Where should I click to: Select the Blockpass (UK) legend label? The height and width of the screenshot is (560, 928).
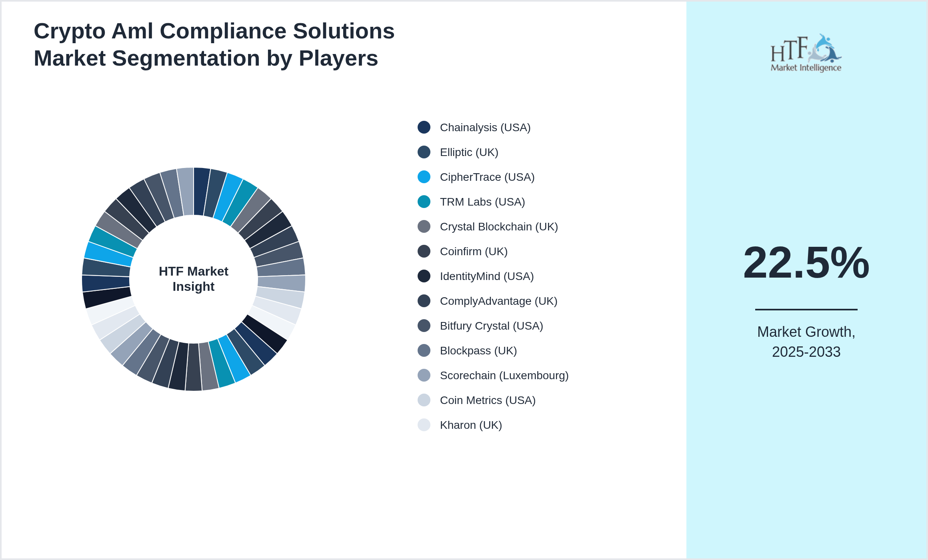point(478,350)
